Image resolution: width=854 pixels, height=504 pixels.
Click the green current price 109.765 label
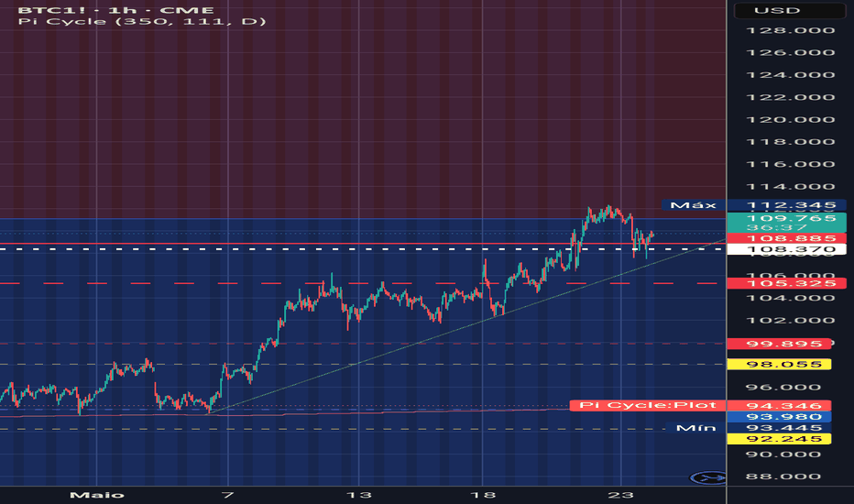pyautogui.click(x=786, y=223)
